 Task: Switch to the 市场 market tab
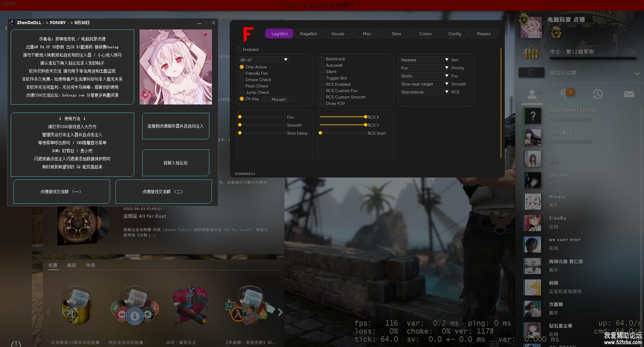pos(91,265)
